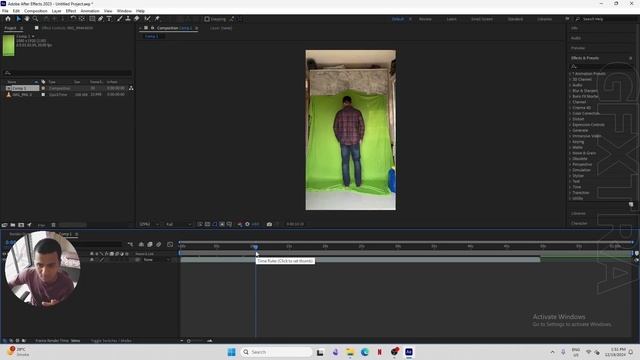This screenshot has height=360, width=640.
Task: Open the Effect menu
Action: click(x=71, y=11)
